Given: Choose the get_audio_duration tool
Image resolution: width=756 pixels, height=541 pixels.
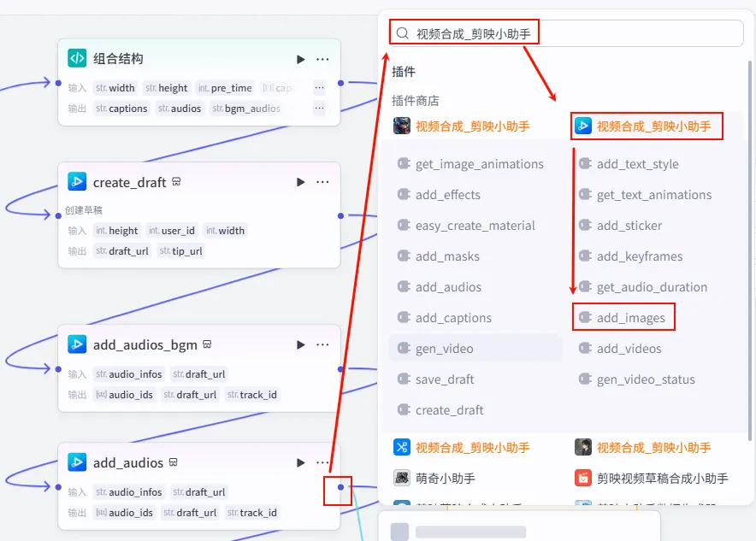Looking at the screenshot, I should coord(643,288).
